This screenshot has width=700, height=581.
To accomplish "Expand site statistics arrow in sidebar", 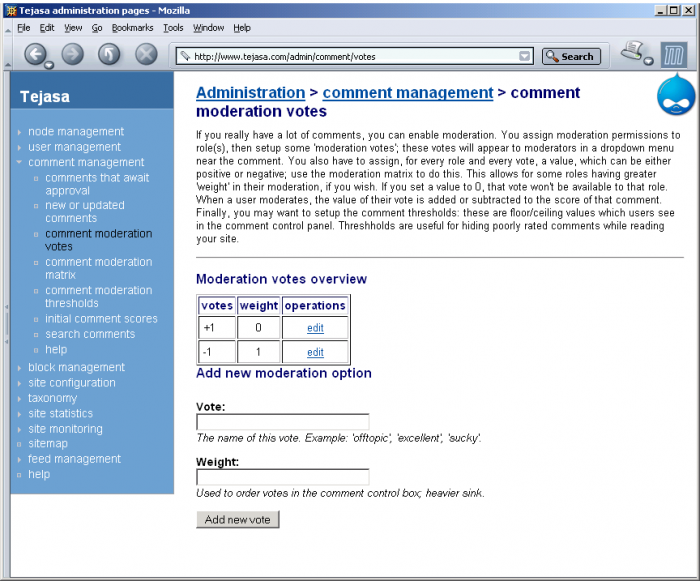I will click(19, 414).
